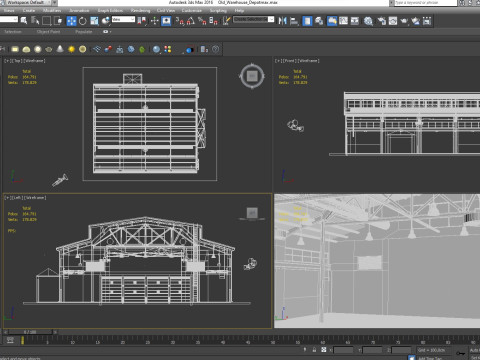
Task: Open the Animation menu
Action: click(x=79, y=11)
